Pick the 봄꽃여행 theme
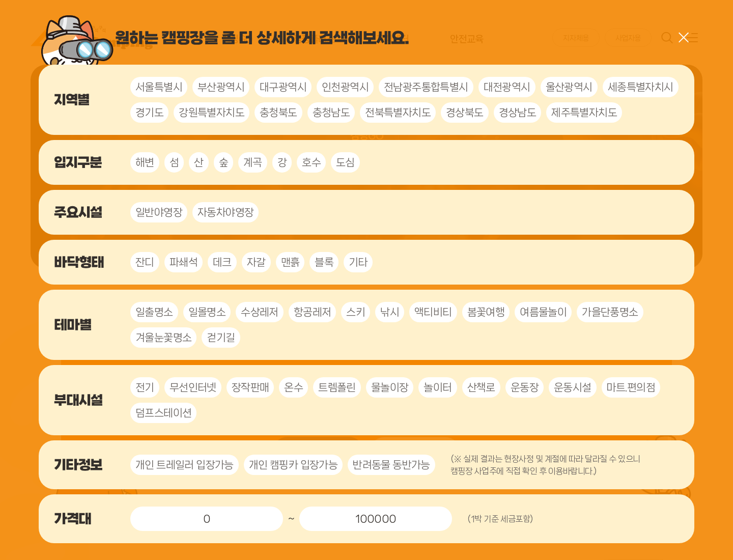Screen dimensions: 733x560 [x=486, y=312]
